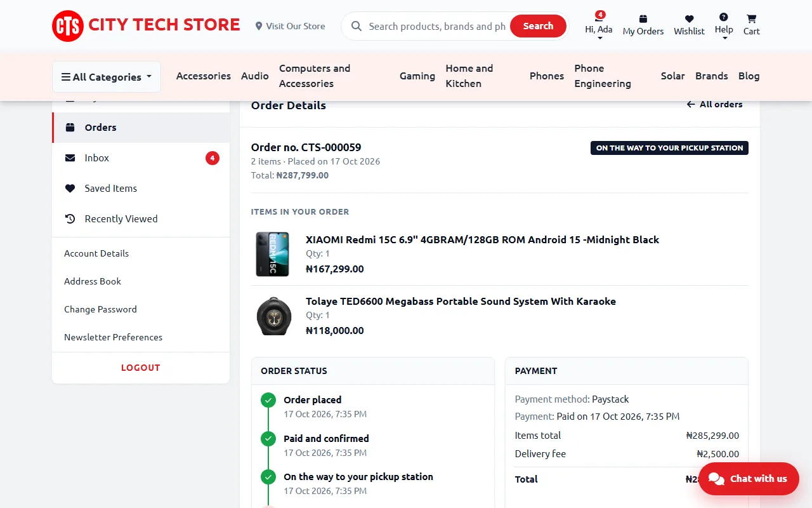Open the Cart icon in header
This screenshot has width=812, height=508.
point(751,19)
